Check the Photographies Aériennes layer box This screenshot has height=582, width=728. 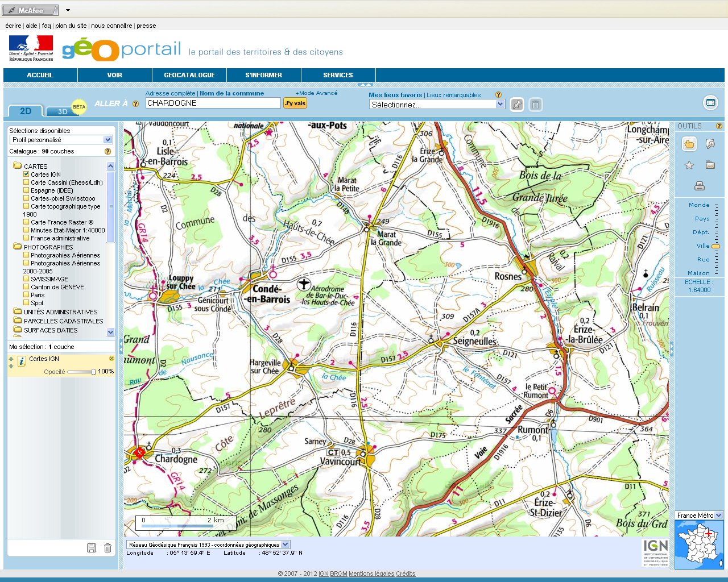point(26,255)
